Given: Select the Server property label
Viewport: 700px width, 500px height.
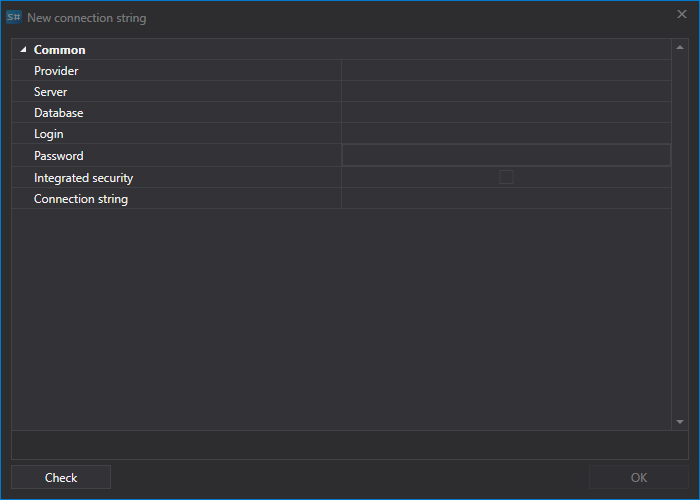Looking at the screenshot, I should [x=50, y=92].
